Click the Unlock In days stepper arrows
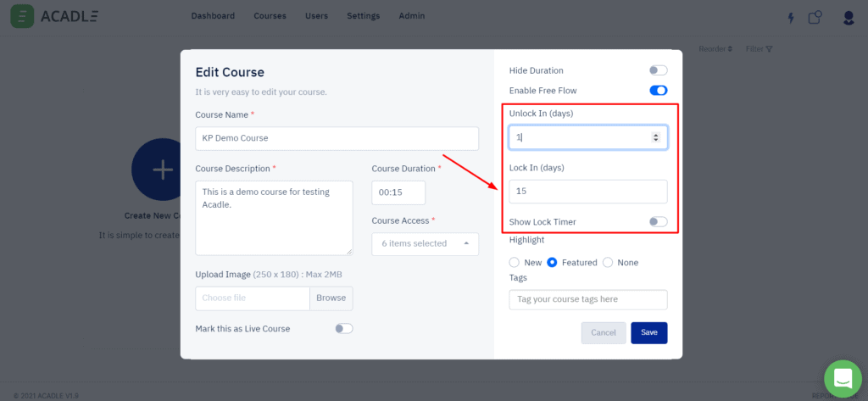The image size is (868, 401). (655, 137)
